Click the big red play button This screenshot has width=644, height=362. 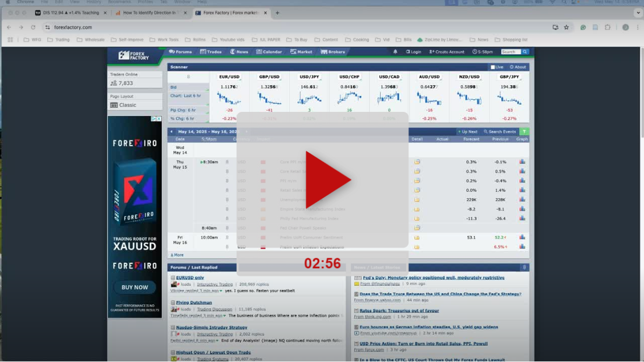click(x=328, y=180)
